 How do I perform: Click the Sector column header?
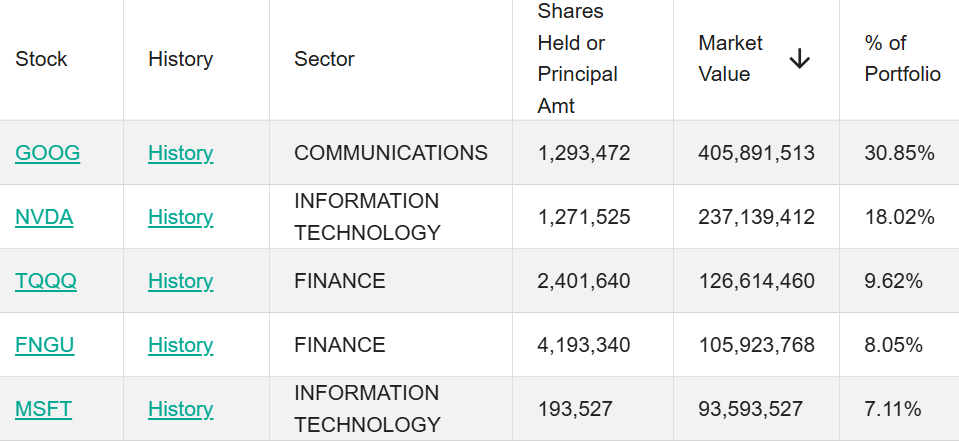324,59
